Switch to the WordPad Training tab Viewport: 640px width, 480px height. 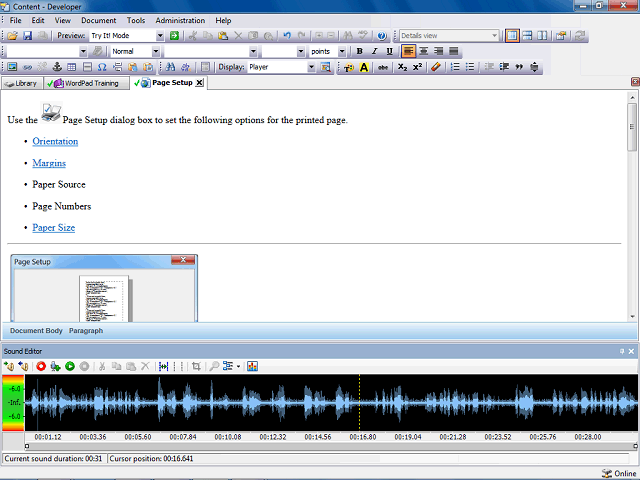coord(87,83)
